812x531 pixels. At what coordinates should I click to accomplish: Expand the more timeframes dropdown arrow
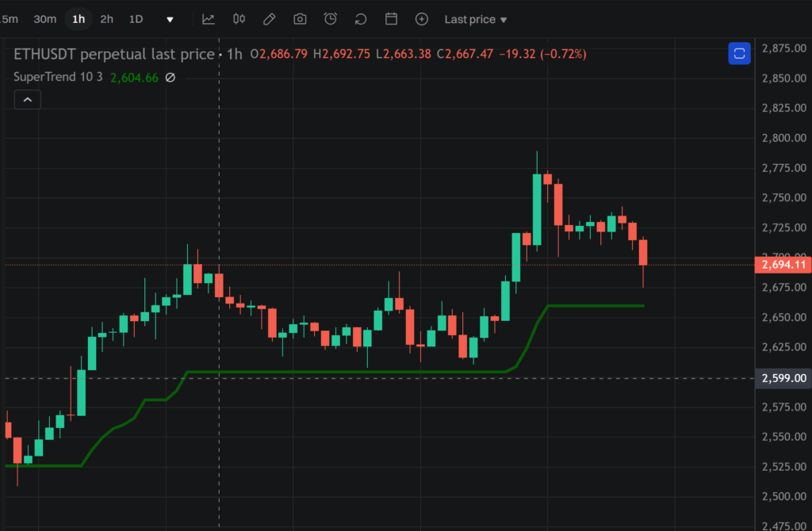point(170,19)
